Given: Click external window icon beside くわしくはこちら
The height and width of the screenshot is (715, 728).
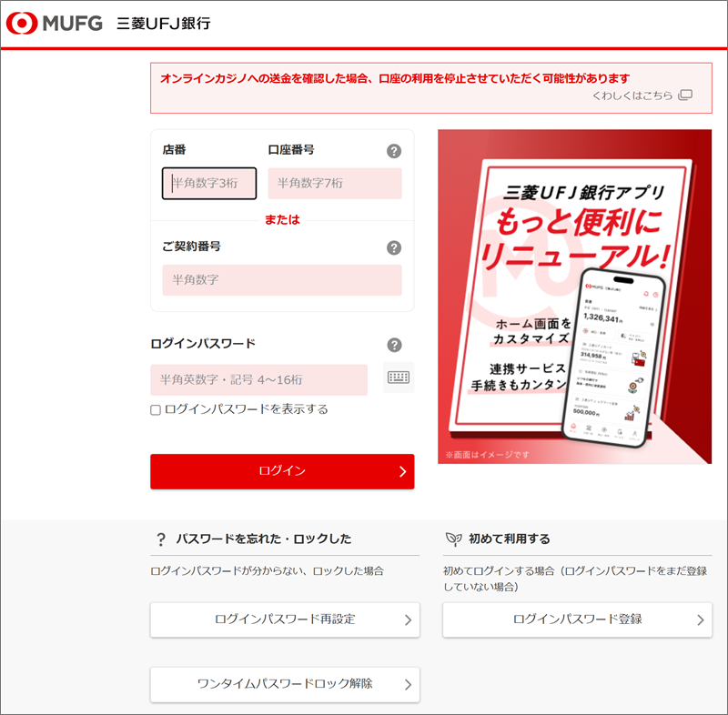Looking at the screenshot, I should coord(685,96).
